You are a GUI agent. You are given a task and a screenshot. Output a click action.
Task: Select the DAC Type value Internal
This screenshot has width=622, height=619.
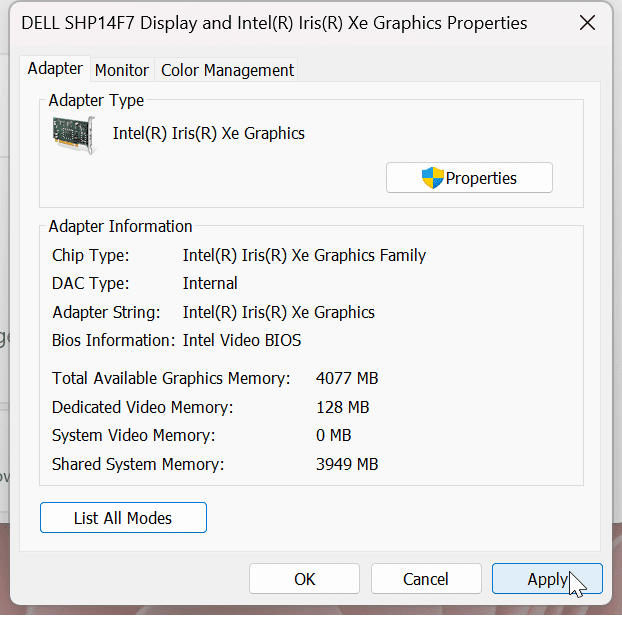coord(210,283)
